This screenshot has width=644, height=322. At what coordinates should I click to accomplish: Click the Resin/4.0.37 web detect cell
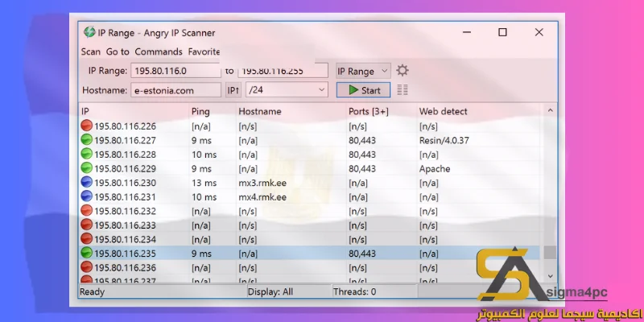coord(444,140)
